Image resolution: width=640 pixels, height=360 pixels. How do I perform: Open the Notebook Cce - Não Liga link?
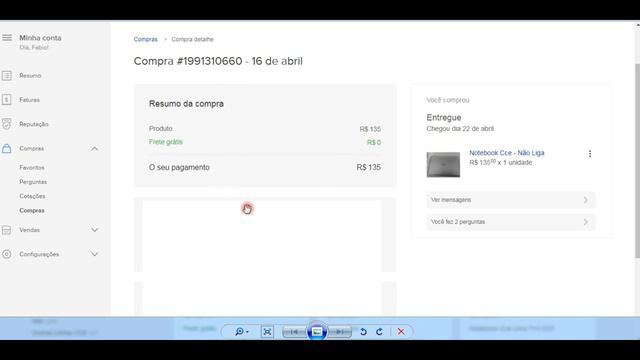pyautogui.click(x=507, y=153)
